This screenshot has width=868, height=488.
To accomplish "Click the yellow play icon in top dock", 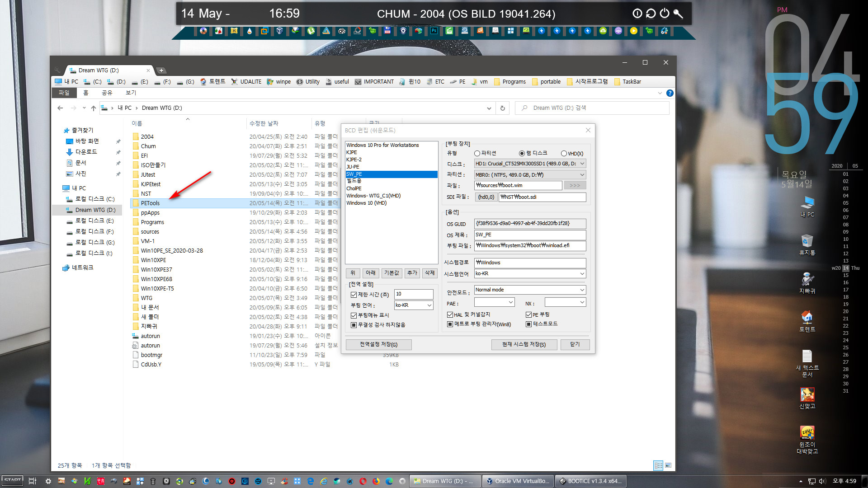I will pyautogui.click(x=634, y=31).
